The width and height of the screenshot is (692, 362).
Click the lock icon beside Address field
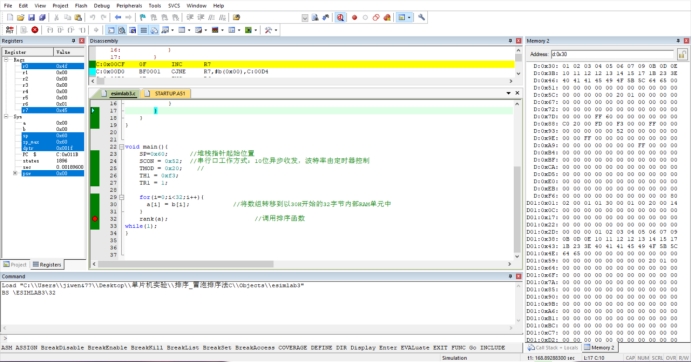coord(682,54)
